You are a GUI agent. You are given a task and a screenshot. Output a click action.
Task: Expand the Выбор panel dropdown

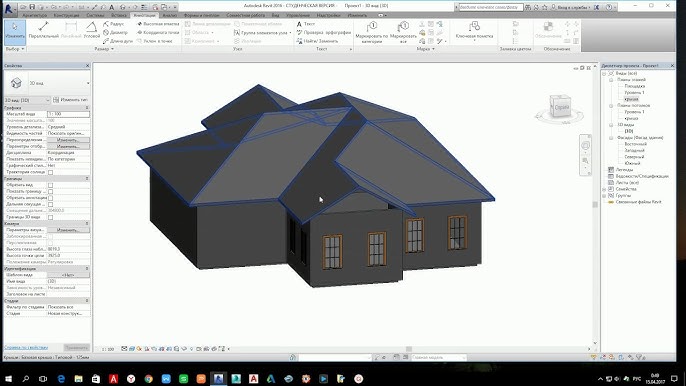tap(14, 49)
